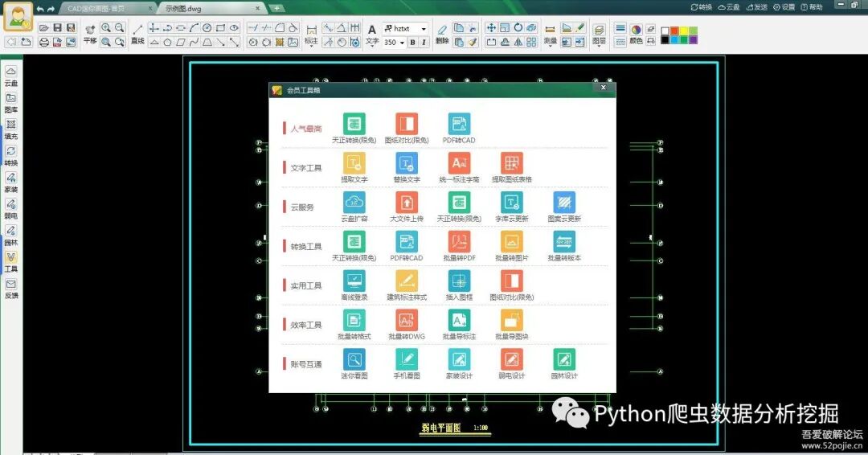
Task: Open the 云盘扩容 cloud service
Action: tap(354, 207)
